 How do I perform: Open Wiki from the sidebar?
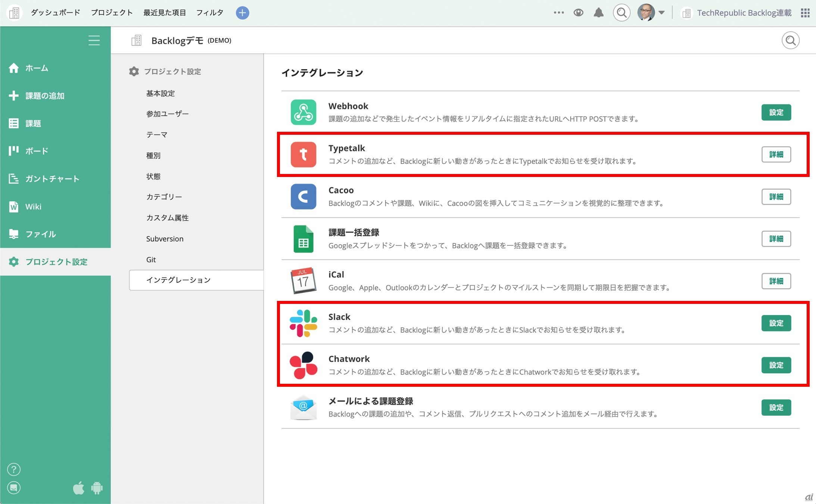coord(33,206)
